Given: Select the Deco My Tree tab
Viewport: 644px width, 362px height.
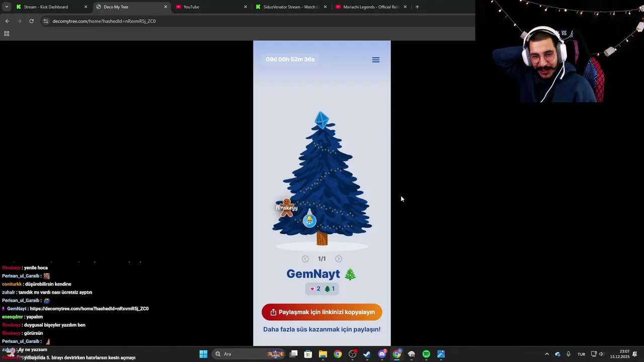Looking at the screenshot, I should tap(131, 7).
